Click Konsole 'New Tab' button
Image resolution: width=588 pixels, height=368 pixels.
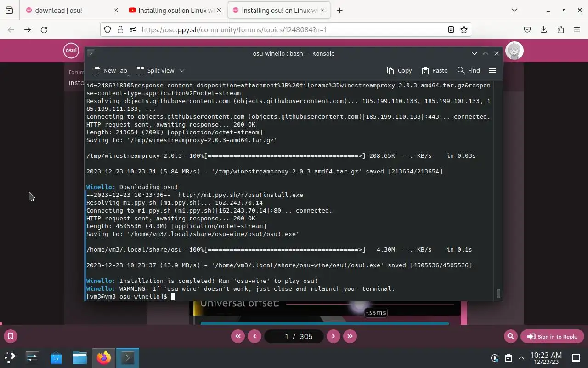pos(109,70)
